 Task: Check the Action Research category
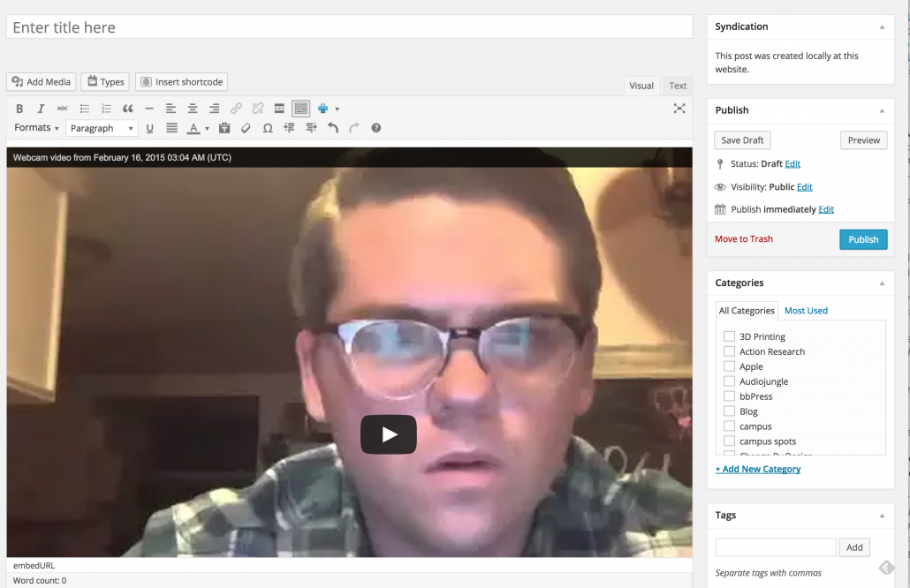729,351
